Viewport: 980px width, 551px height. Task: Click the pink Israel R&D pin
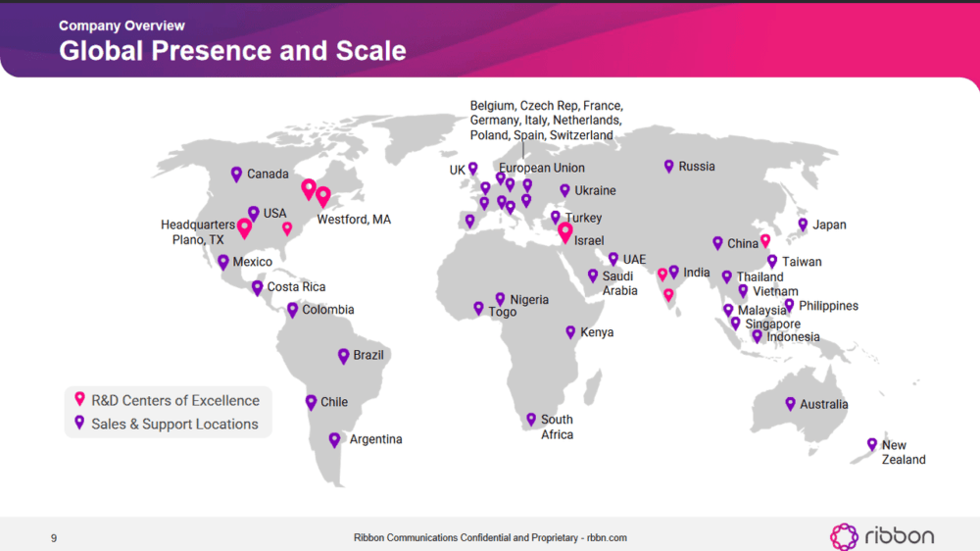(x=565, y=232)
